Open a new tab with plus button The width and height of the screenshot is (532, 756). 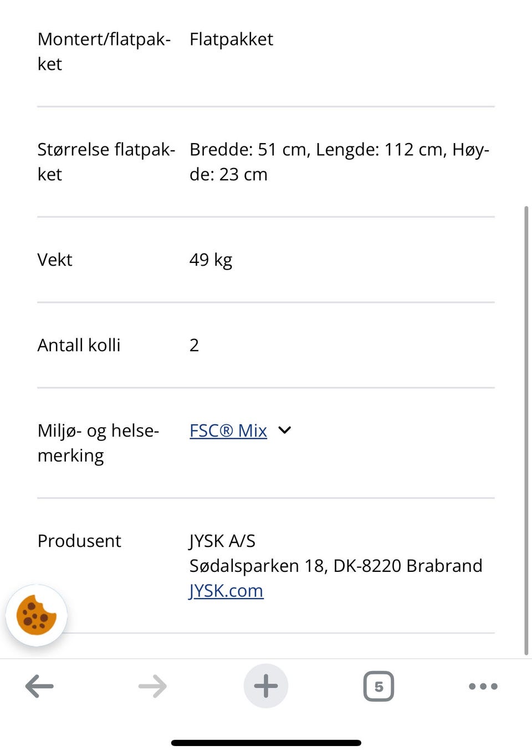266,686
